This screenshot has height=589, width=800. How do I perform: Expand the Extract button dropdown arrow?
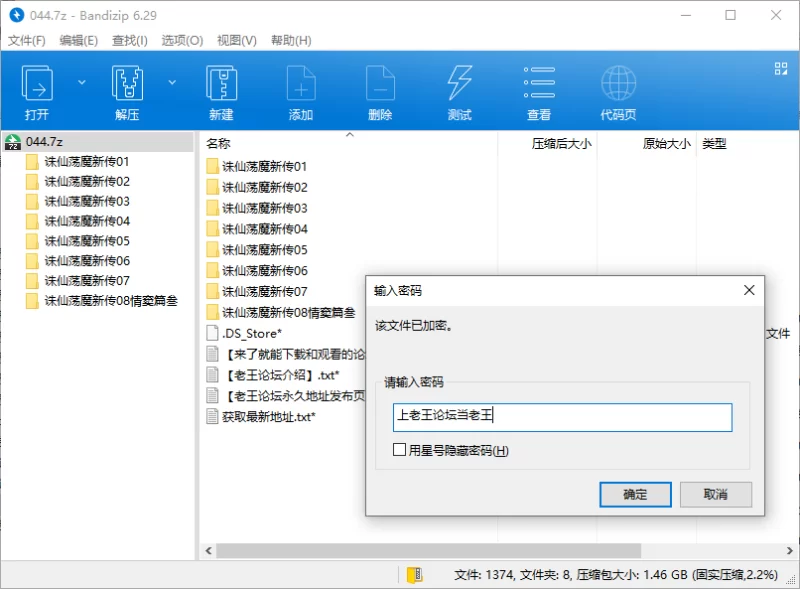172,82
